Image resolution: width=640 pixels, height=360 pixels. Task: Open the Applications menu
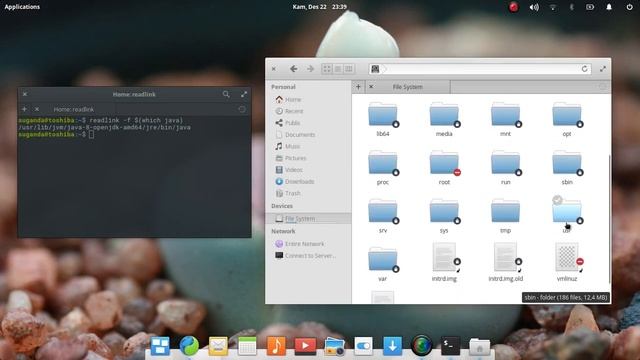pyautogui.click(x=22, y=7)
